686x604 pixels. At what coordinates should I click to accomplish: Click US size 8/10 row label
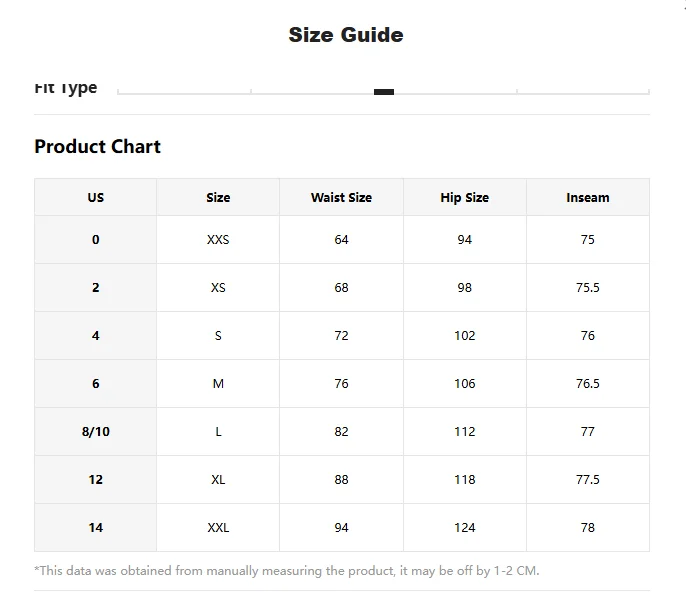(x=95, y=432)
